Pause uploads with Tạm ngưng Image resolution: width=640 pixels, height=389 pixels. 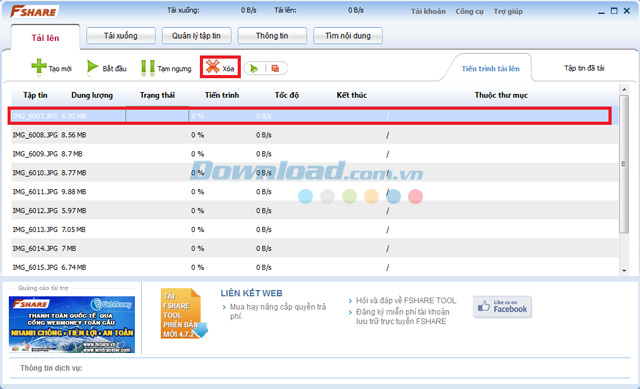166,68
